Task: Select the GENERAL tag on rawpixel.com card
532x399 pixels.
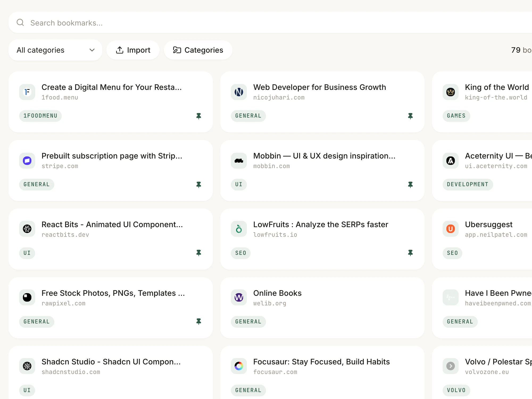Action: (37, 322)
